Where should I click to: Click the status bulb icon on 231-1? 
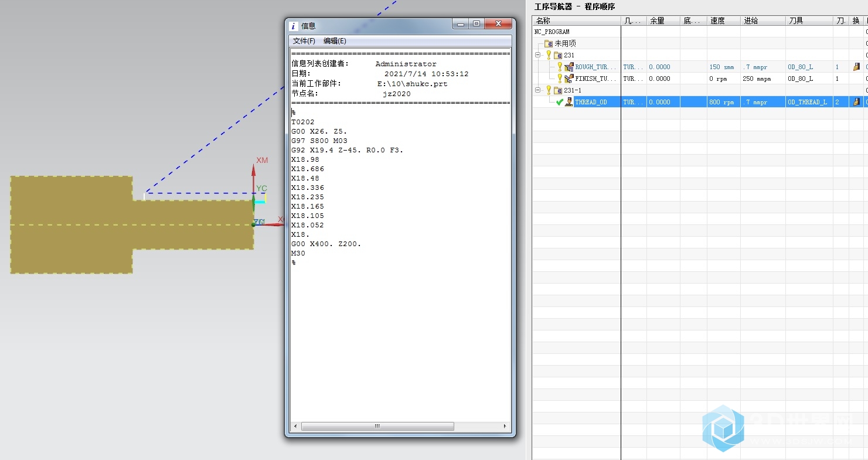(549, 90)
